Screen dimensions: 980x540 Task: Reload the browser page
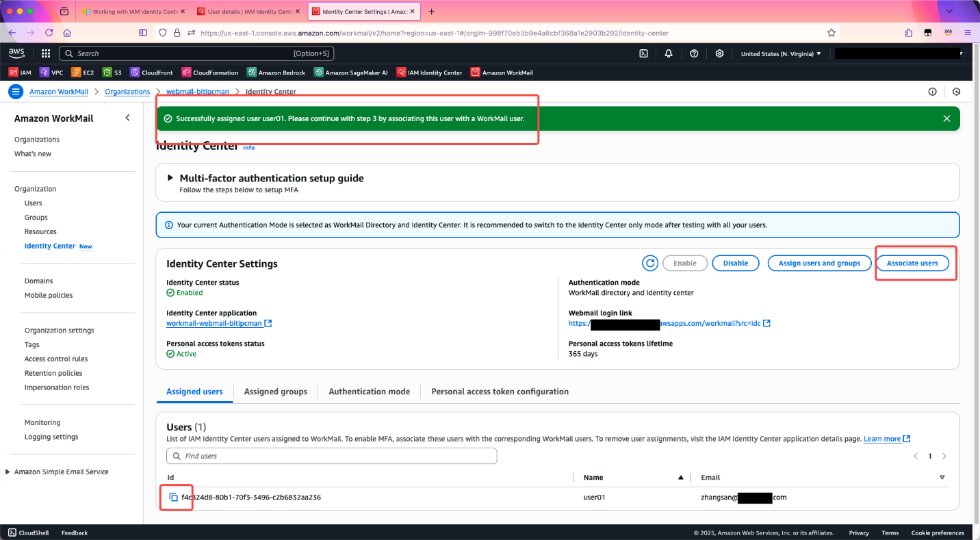pos(49,32)
